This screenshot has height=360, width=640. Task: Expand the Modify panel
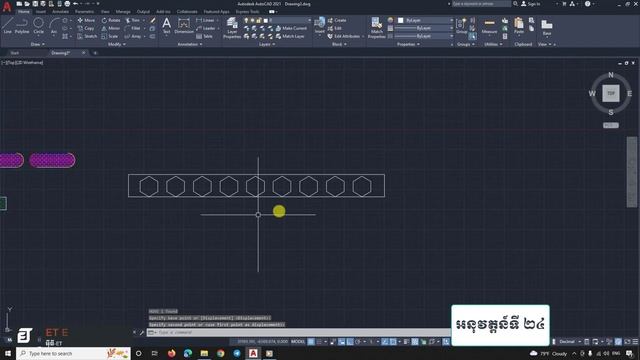(x=116, y=44)
